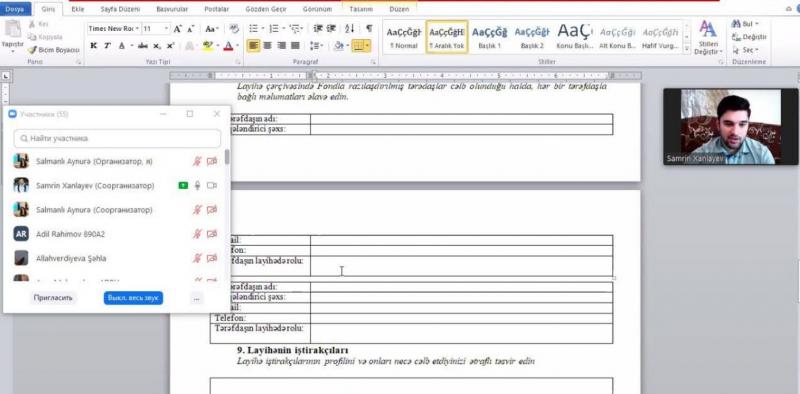The image size is (800, 394).
Task: Open the Sayfa Düzeni tab
Action: pos(120,9)
